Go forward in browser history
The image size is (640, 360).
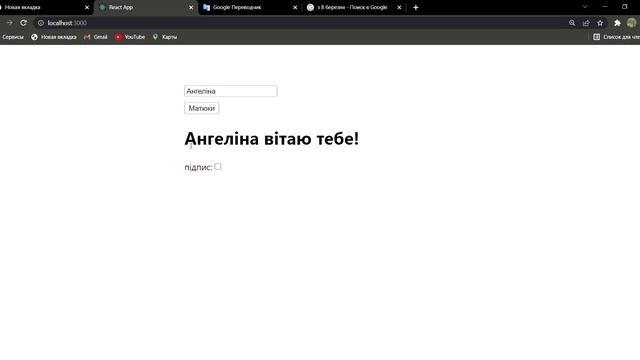click(9, 23)
